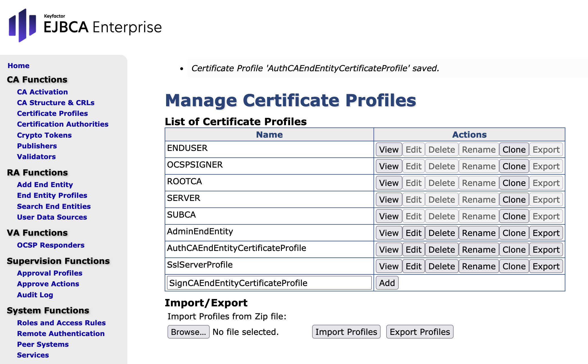Clone the SERVER certificate profile

[x=514, y=200]
